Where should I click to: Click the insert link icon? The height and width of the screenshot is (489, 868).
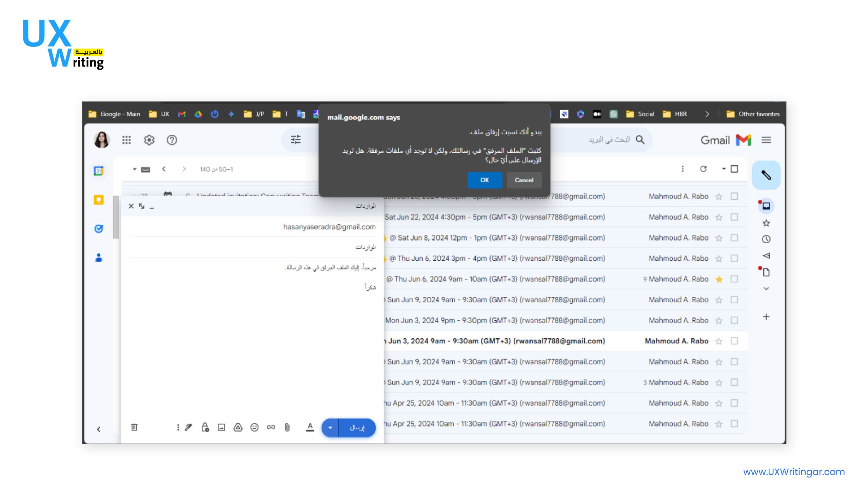[x=271, y=427]
